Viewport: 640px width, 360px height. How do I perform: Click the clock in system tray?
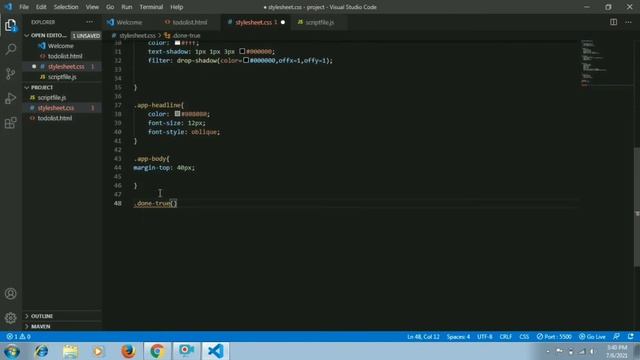(617, 351)
